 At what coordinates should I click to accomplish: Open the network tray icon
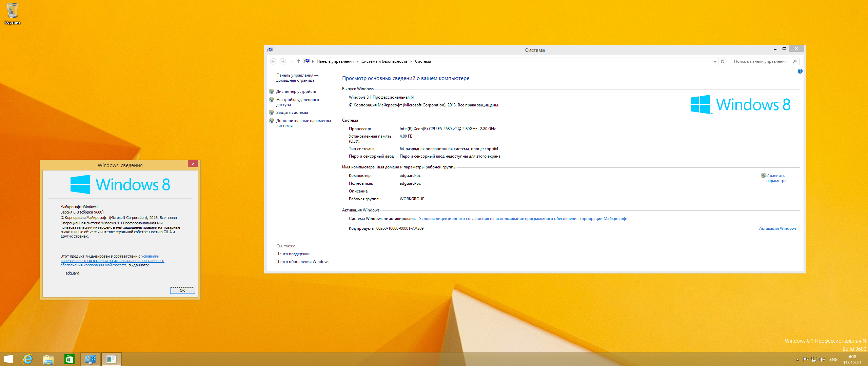[x=814, y=360]
